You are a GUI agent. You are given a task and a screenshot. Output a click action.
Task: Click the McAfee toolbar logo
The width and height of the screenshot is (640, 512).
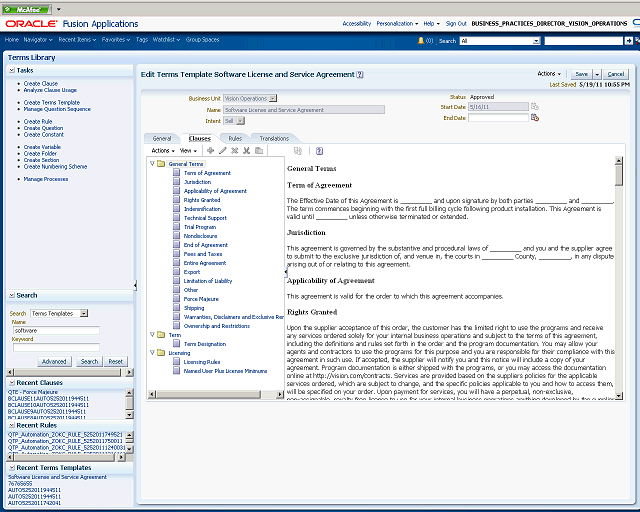[x=27, y=9]
